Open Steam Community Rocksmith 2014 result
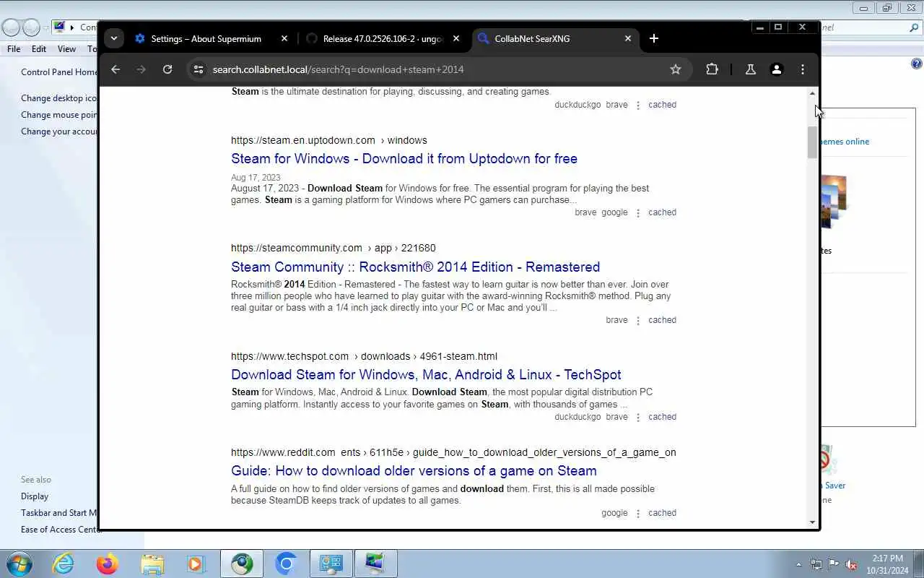924x578 pixels. point(416,267)
